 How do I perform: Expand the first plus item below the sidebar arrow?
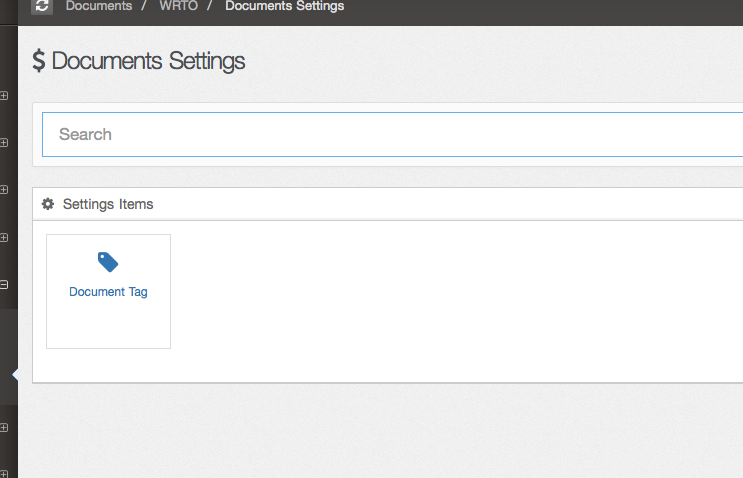coord(4,427)
